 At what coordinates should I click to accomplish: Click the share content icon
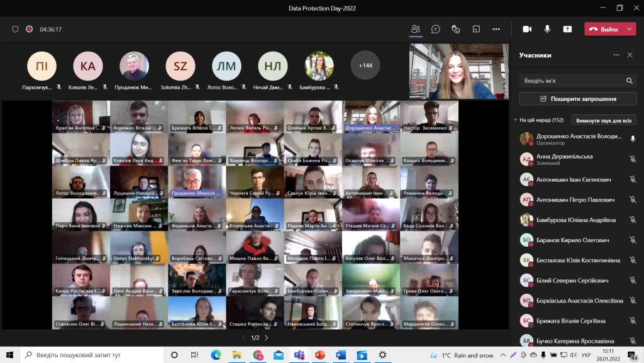tap(567, 29)
